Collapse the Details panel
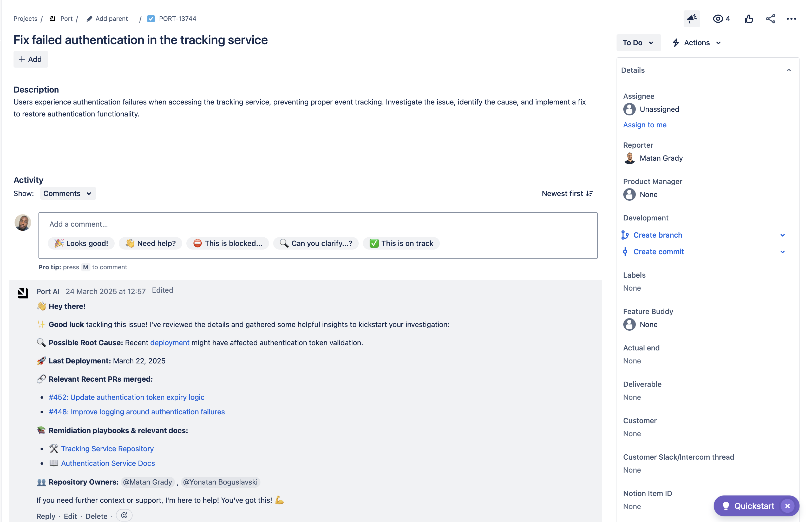812x522 pixels. pyautogui.click(x=789, y=70)
